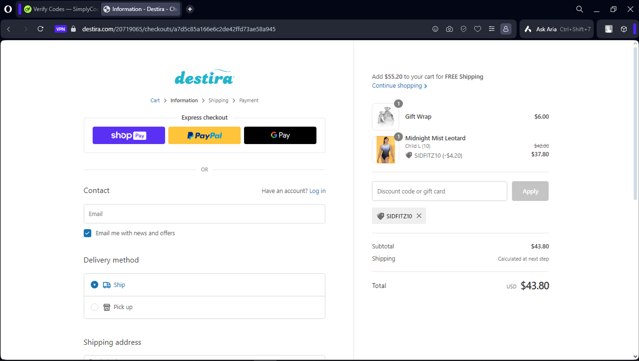Pay with Shop Pay

pyautogui.click(x=128, y=135)
